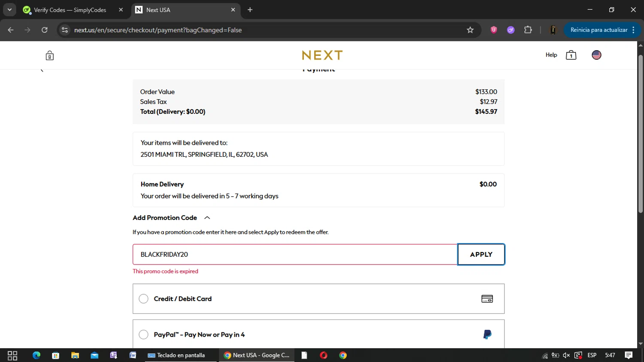Click the 'This promo code is expired' message
This screenshot has height=362, width=644.
pyautogui.click(x=165, y=271)
